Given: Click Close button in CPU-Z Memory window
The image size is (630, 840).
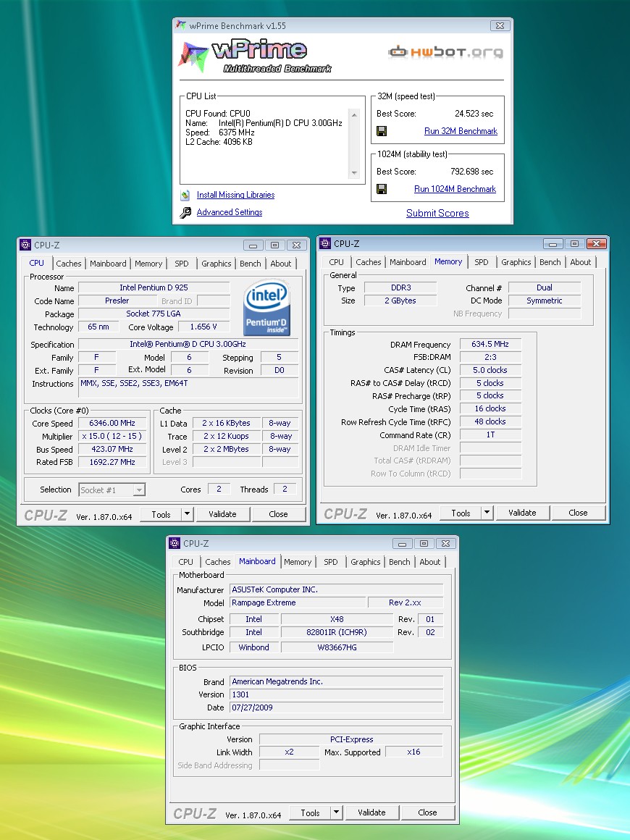Looking at the screenshot, I should tap(578, 513).
